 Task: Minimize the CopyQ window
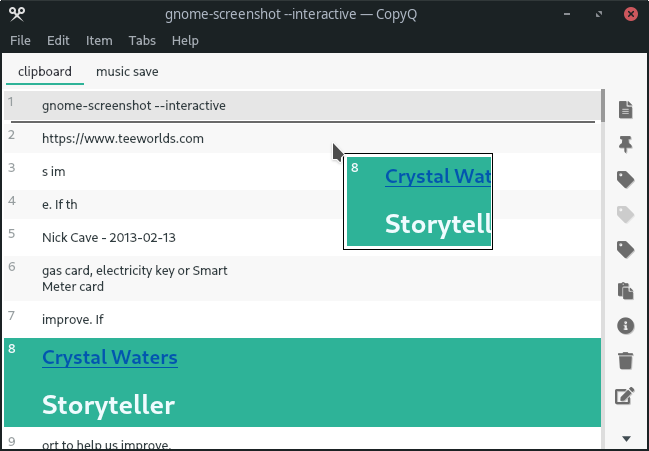pos(567,14)
